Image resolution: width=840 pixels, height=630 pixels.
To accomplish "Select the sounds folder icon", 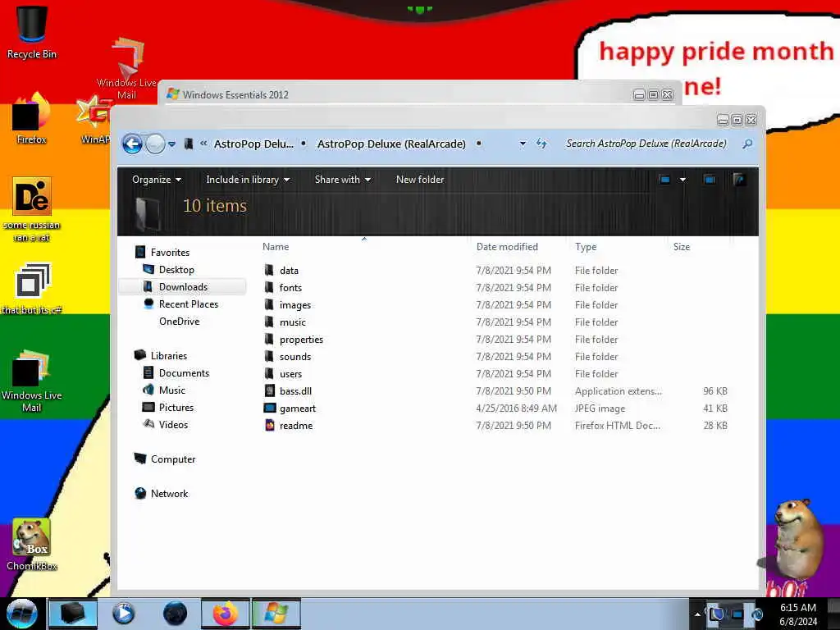I will click(x=269, y=356).
